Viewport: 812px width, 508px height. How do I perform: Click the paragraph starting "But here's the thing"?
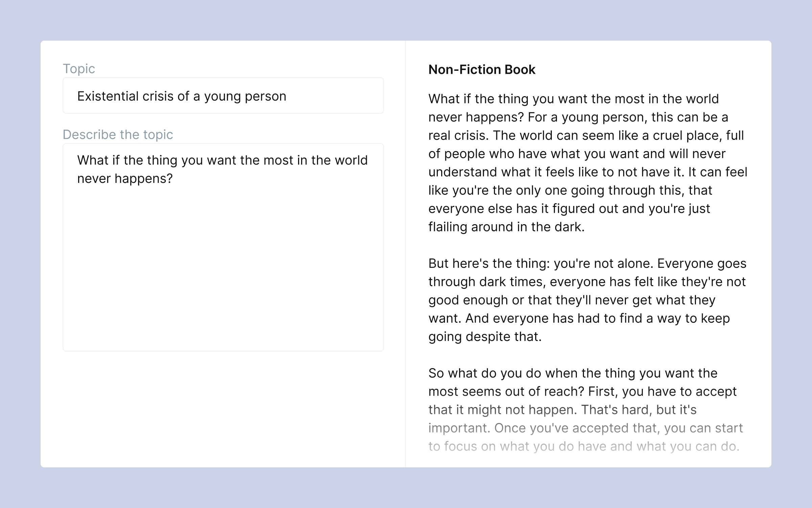click(587, 263)
